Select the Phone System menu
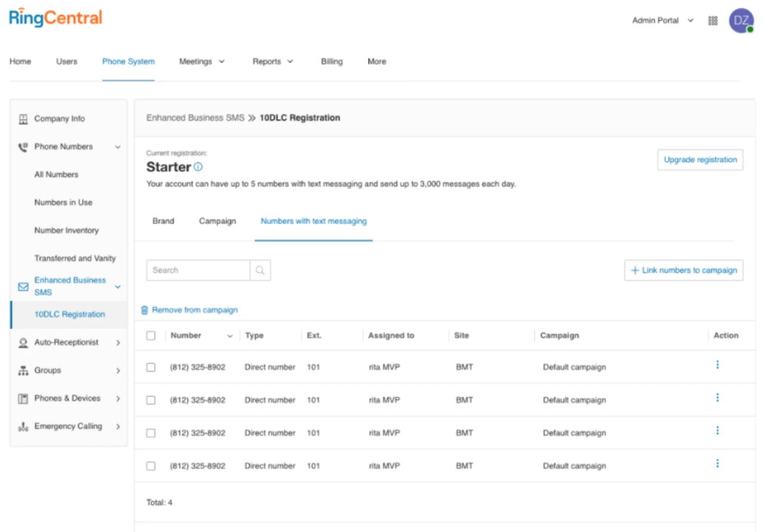766x532 pixels. pos(129,62)
